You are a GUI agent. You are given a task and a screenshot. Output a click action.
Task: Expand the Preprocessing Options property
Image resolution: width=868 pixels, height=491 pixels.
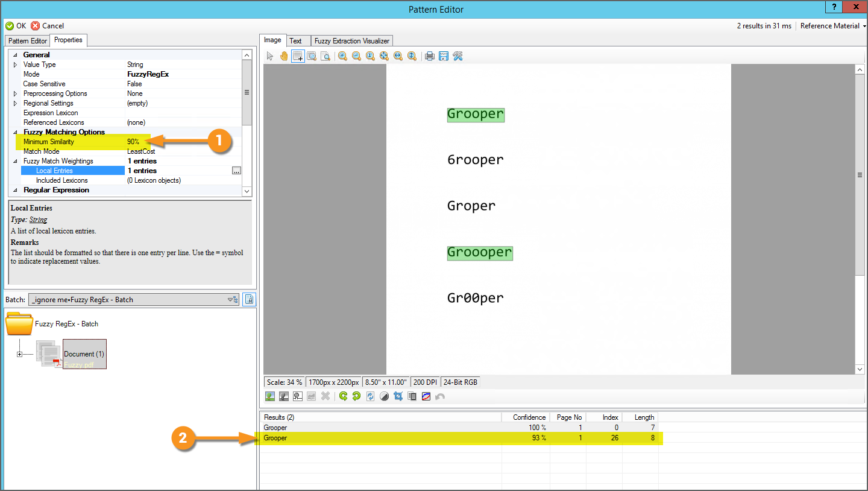16,93
